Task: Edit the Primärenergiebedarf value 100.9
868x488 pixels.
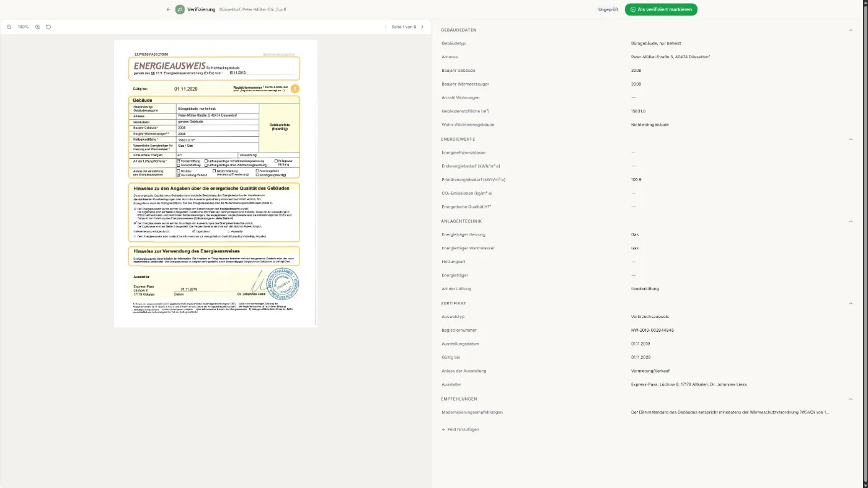Action: tap(636, 180)
